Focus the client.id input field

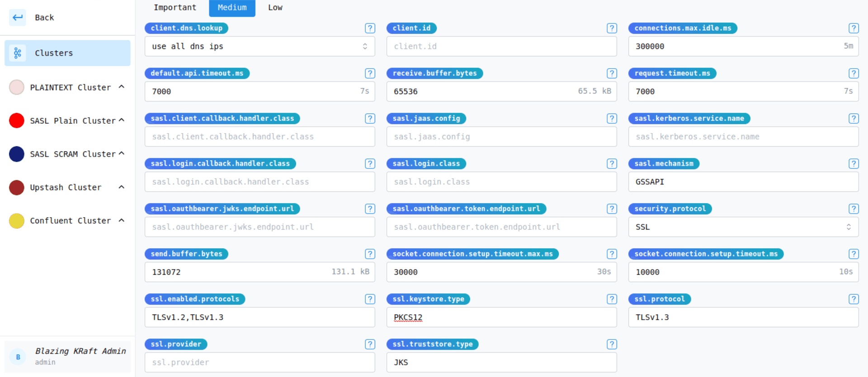pos(502,46)
